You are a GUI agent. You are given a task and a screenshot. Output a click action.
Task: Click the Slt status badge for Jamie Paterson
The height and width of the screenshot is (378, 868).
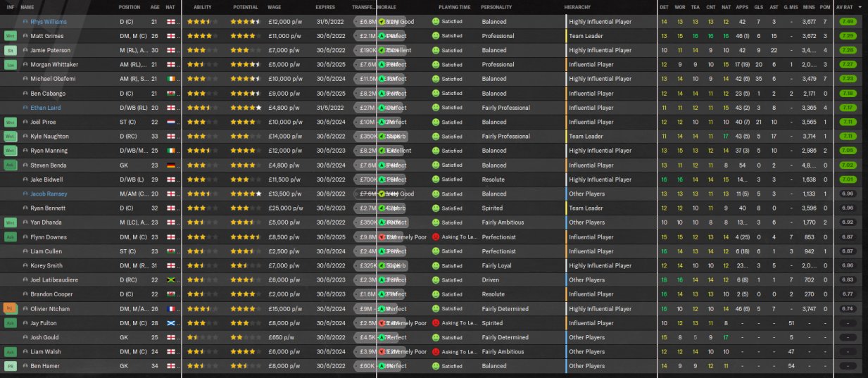(x=10, y=50)
